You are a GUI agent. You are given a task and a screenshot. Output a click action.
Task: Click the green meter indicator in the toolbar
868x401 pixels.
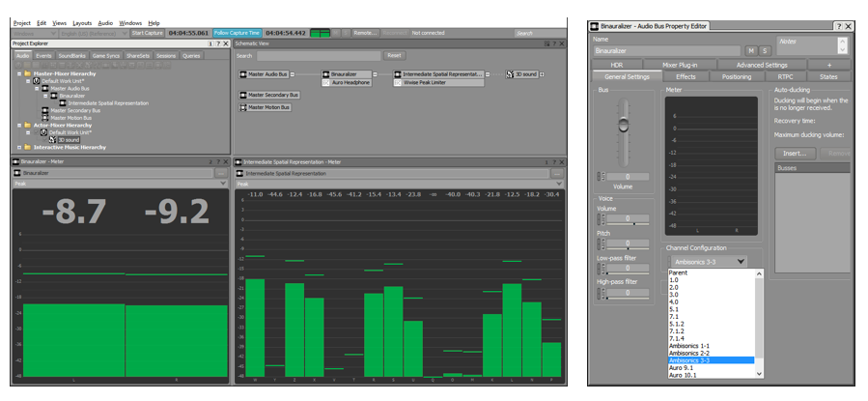320,33
